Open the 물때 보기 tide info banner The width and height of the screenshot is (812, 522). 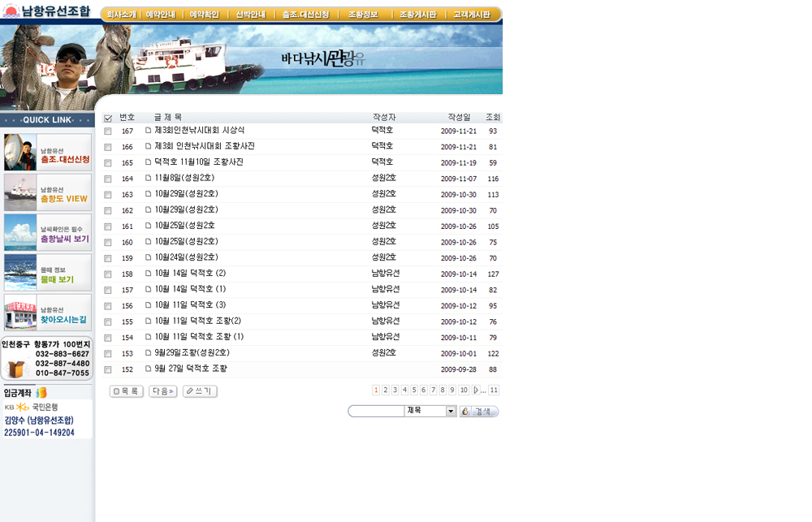(x=47, y=273)
